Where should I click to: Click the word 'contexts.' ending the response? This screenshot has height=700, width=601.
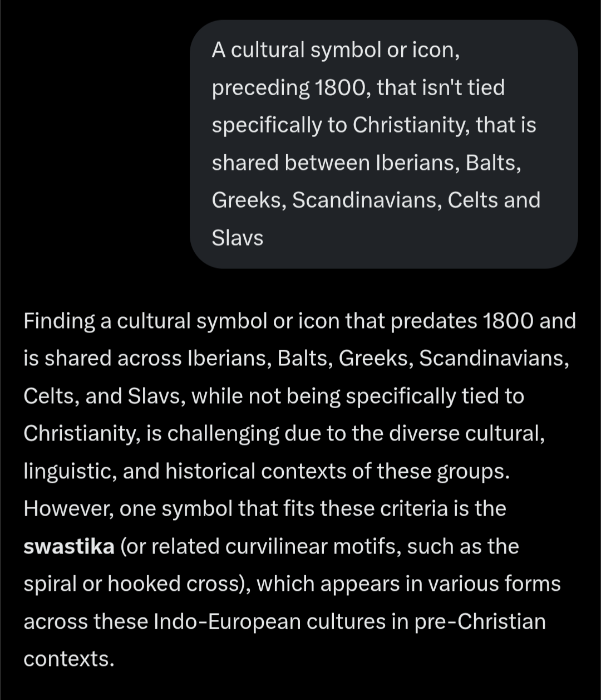pos(68,659)
